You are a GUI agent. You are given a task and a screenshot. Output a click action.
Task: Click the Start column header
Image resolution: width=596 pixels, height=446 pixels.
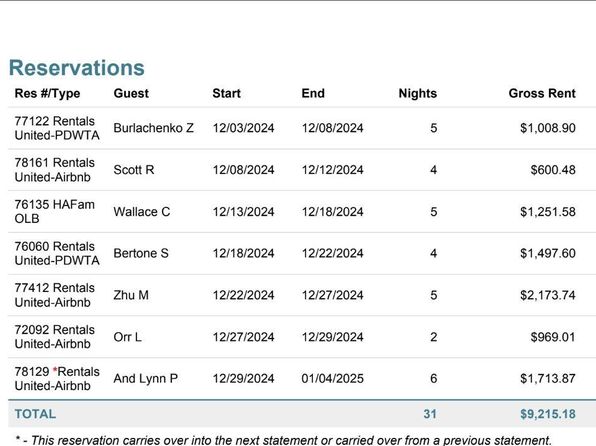tap(227, 94)
